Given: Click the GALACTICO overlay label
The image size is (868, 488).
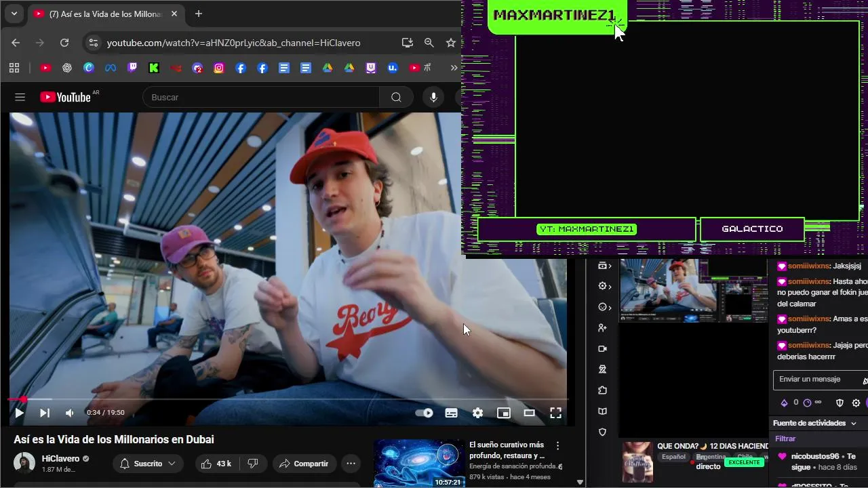Looking at the screenshot, I should 752,229.
